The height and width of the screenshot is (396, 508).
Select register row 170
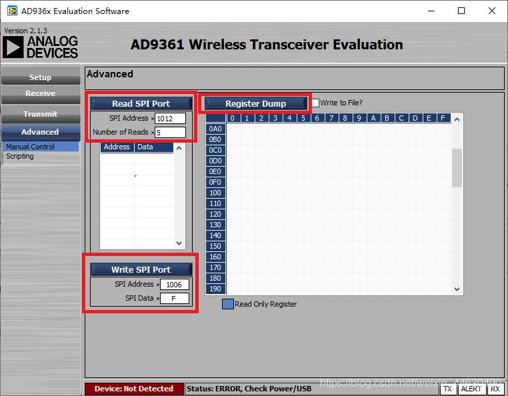[x=215, y=268]
